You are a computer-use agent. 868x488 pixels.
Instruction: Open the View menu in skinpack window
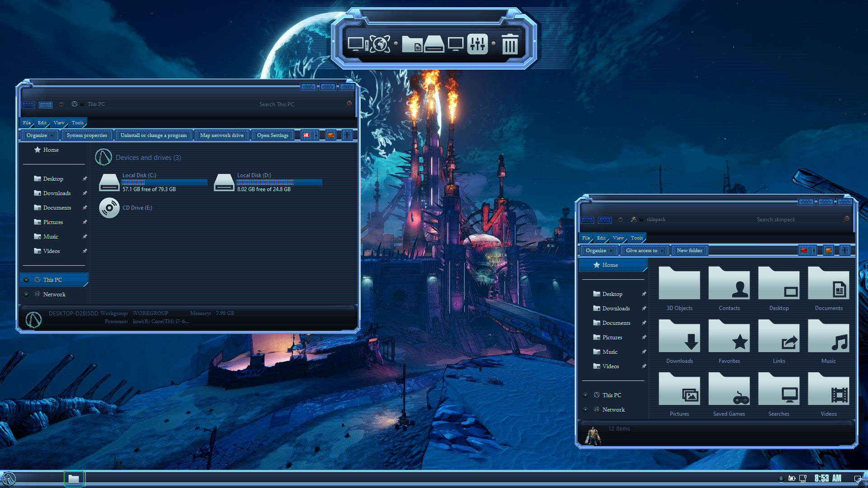618,238
